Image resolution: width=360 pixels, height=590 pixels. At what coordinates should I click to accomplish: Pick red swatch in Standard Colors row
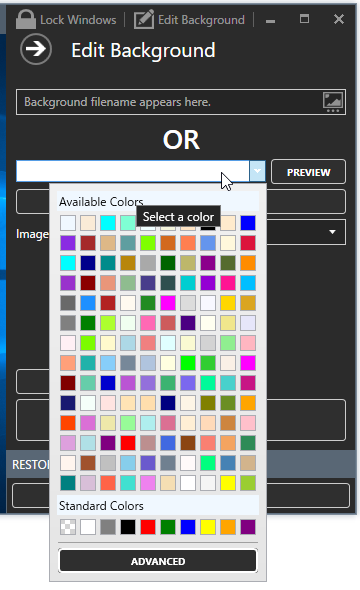(148, 527)
